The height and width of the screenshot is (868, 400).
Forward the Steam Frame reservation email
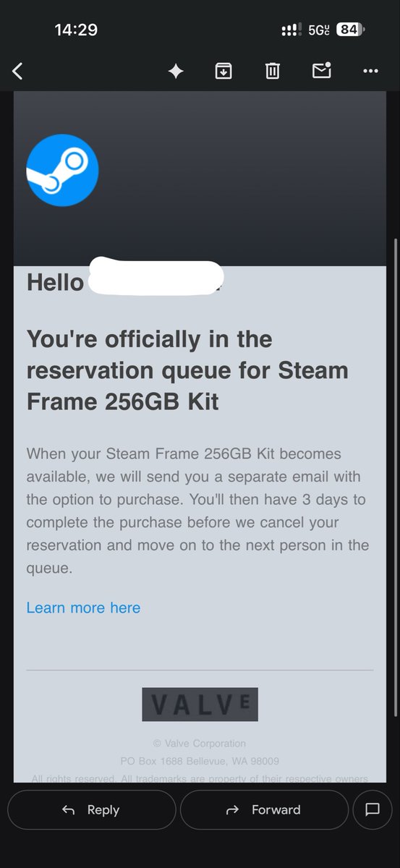(x=264, y=810)
